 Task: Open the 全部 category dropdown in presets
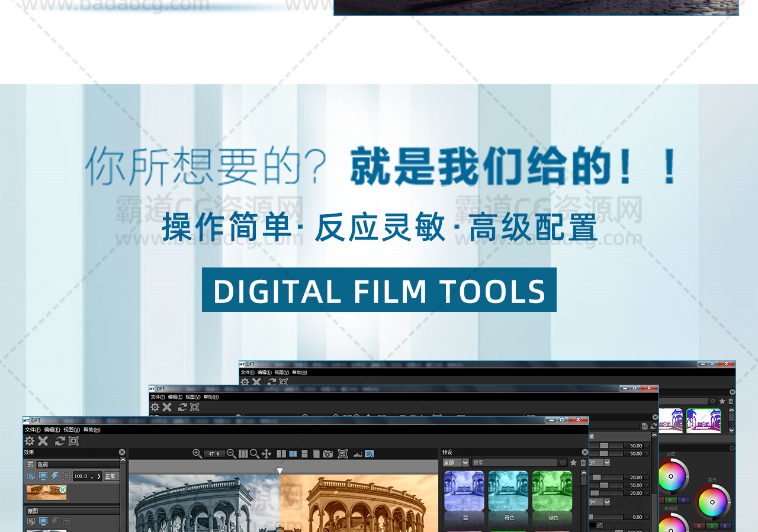click(x=456, y=463)
